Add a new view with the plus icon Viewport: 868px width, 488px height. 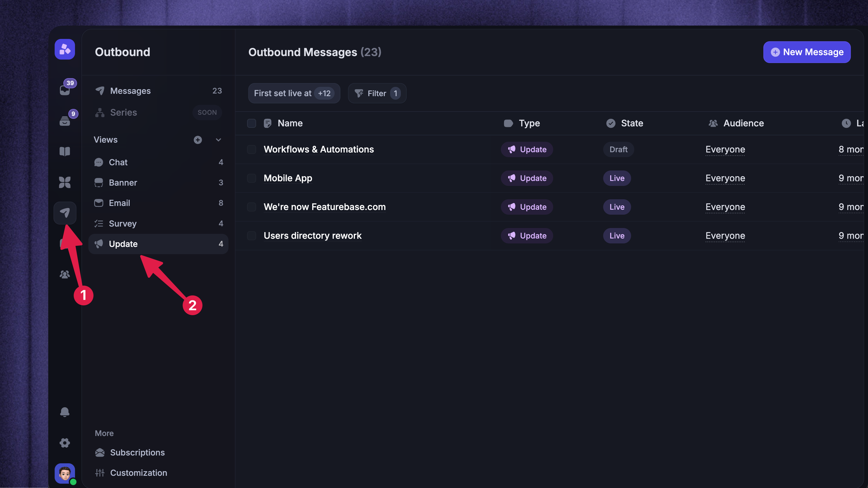[198, 140]
